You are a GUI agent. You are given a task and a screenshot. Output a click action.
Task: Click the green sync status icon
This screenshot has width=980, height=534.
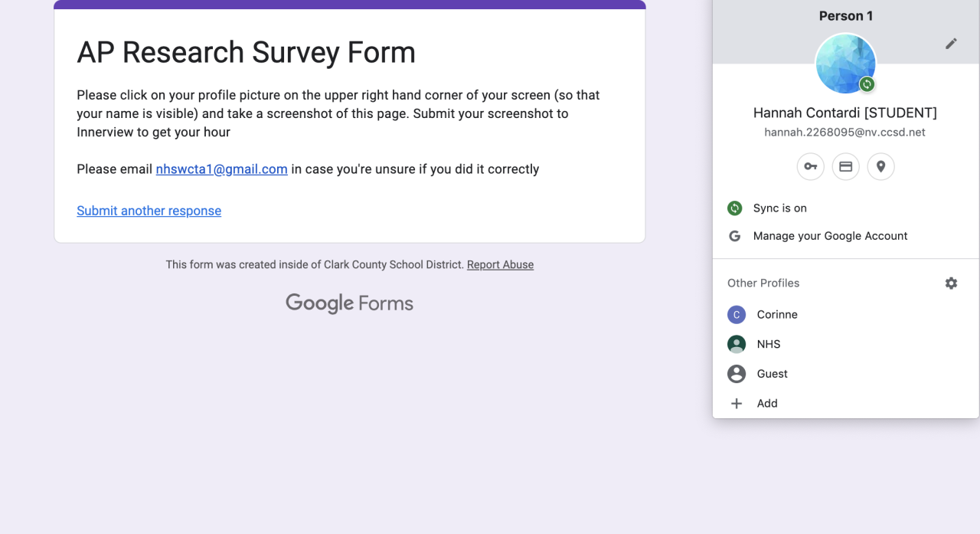coord(734,208)
